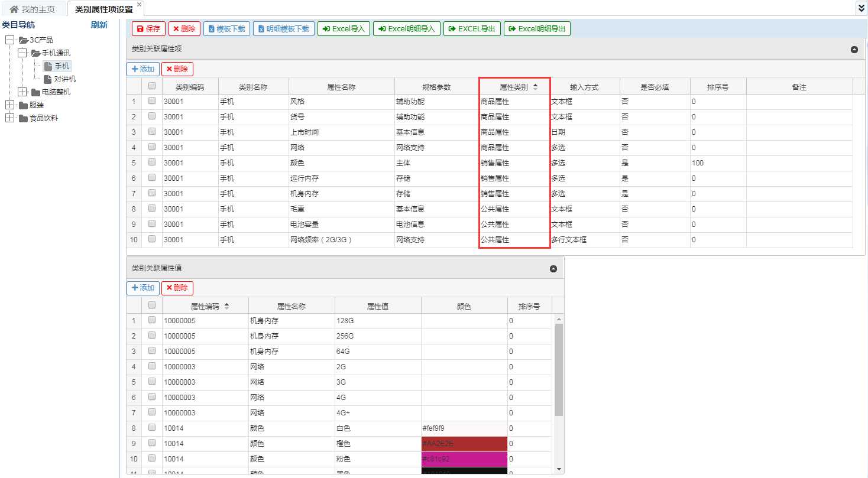Click the 模板下载 button
Image resolution: width=868 pixels, height=478 pixels.
click(x=226, y=29)
